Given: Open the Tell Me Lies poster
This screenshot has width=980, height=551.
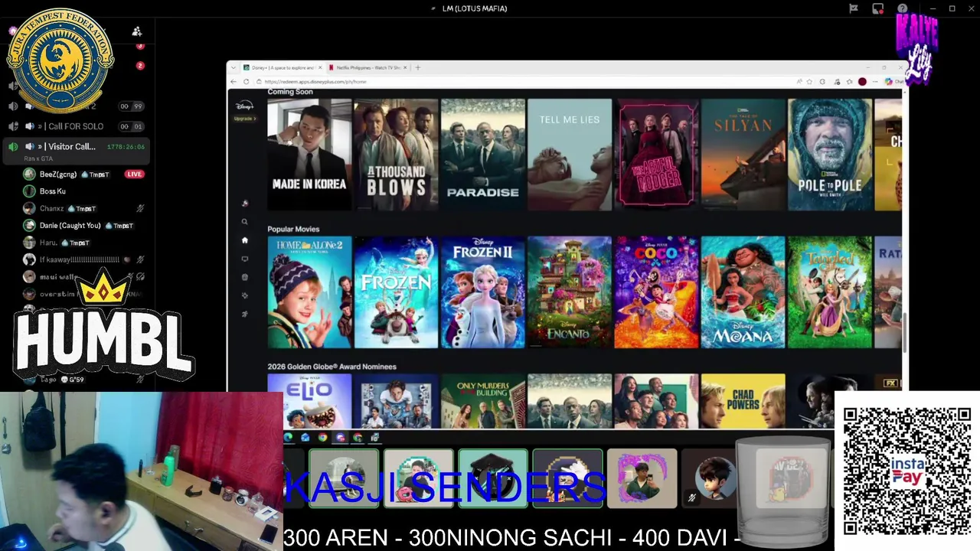Looking at the screenshot, I should coord(570,154).
